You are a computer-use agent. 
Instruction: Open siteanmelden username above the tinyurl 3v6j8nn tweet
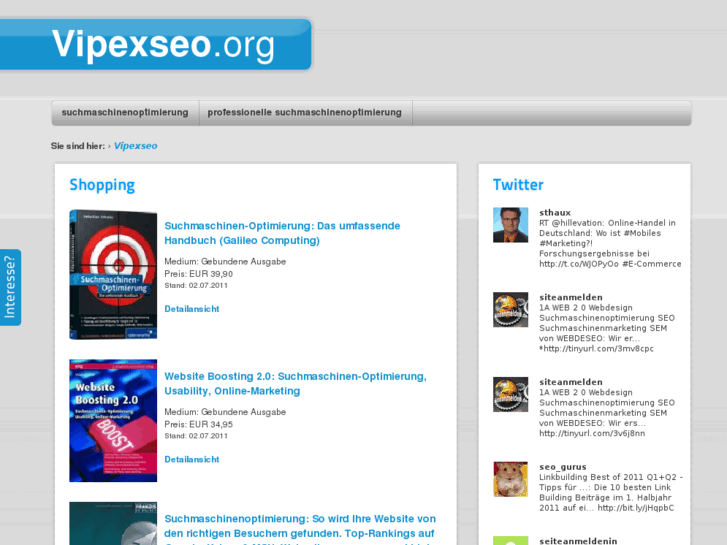[571, 382]
